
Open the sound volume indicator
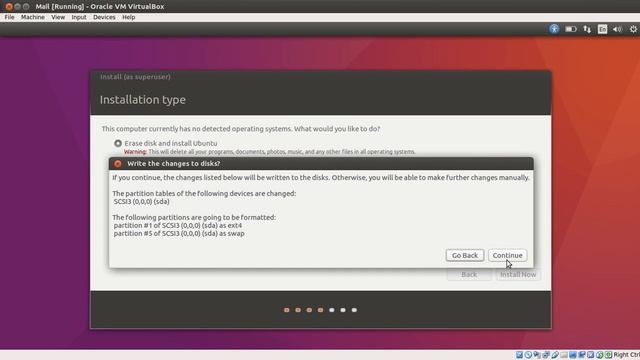coord(618,29)
